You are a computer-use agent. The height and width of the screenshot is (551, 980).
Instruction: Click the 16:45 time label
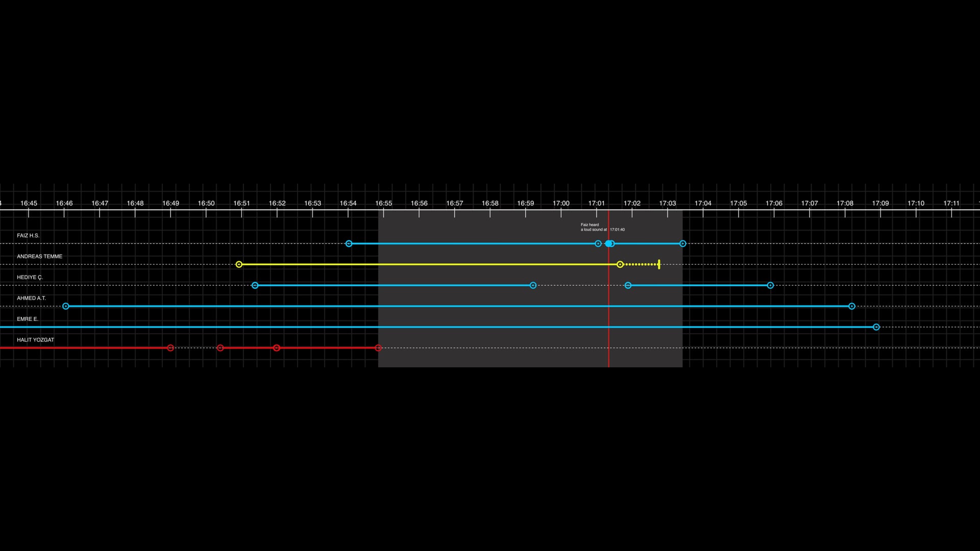[29, 203]
